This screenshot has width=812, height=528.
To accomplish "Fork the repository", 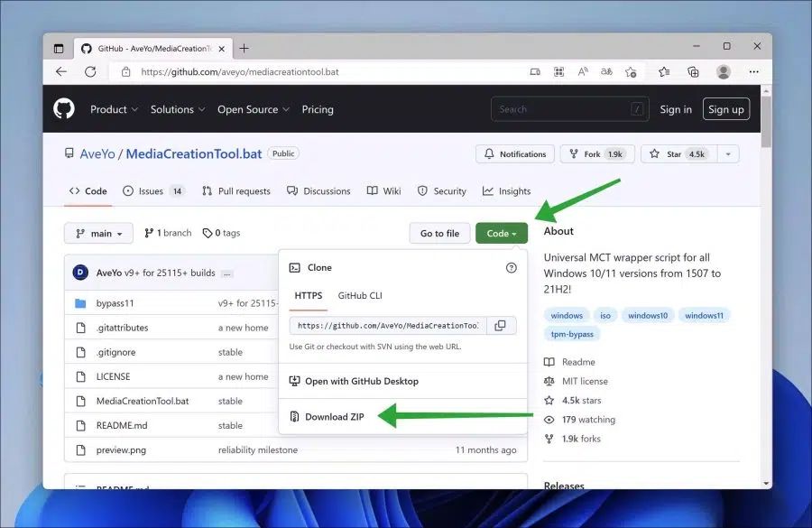I will coord(597,154).
